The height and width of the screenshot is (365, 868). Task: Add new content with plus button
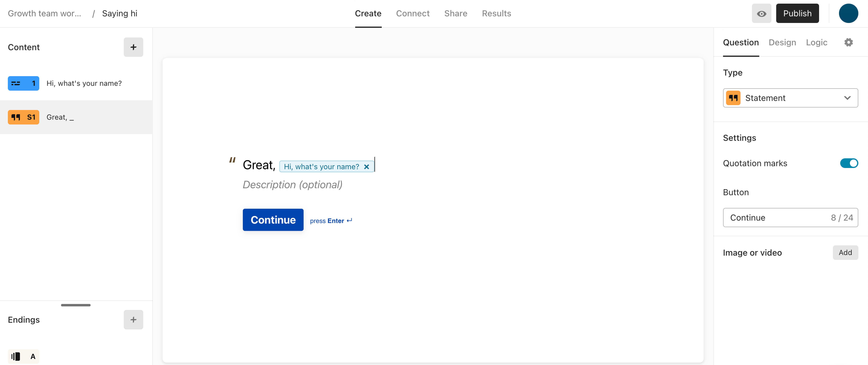tap(133, 47)
